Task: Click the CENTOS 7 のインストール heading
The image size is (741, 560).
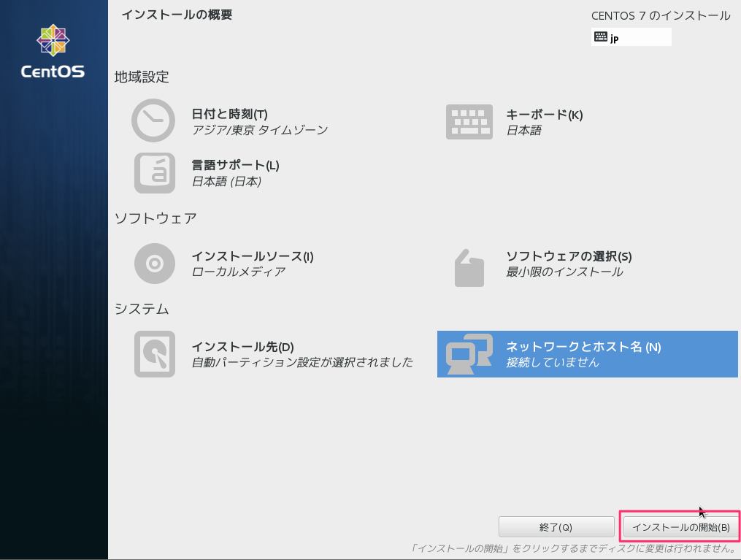Action: [x=661, y=15]
